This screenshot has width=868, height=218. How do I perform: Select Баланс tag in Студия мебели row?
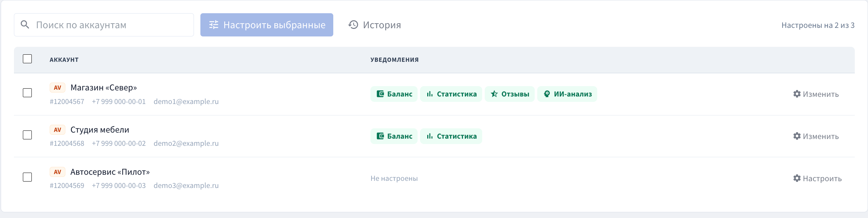(394, 136)
